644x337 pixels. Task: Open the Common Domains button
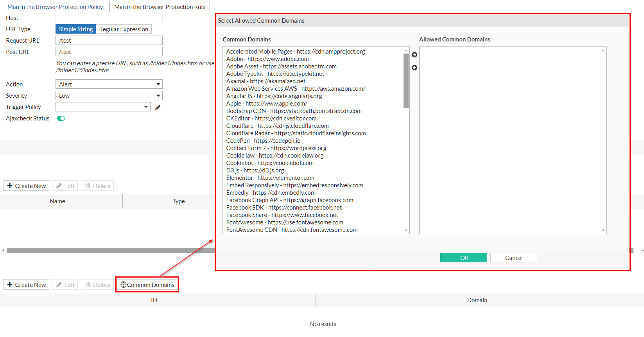pos(147,285)
